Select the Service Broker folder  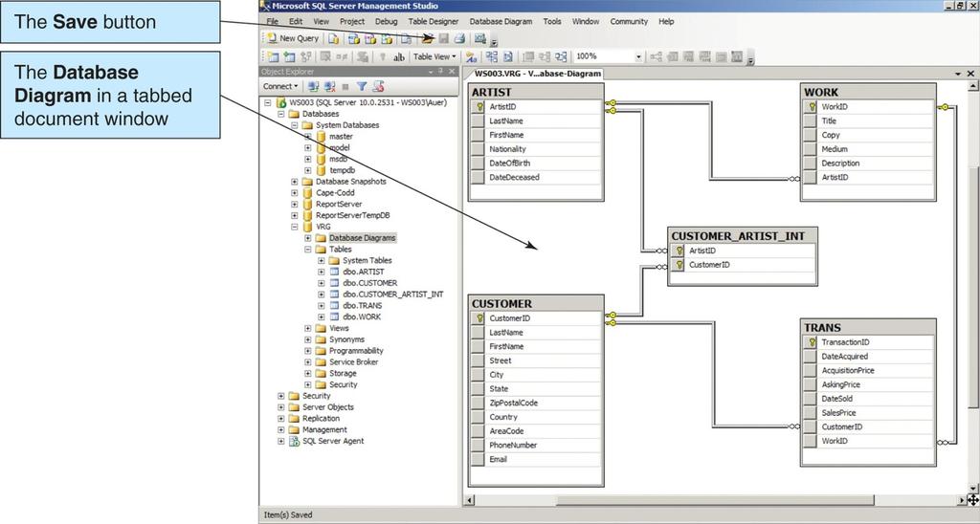point(354,361)
